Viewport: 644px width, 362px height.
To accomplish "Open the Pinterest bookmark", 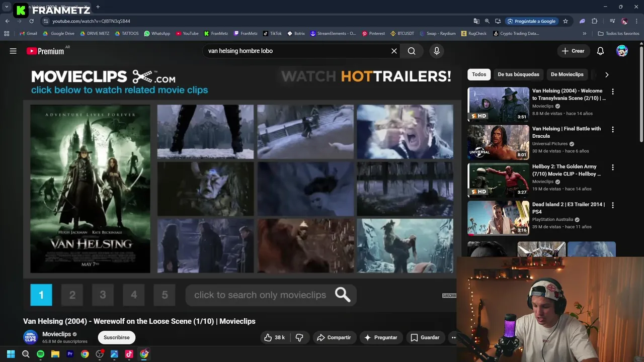I will tap(373, 34).
